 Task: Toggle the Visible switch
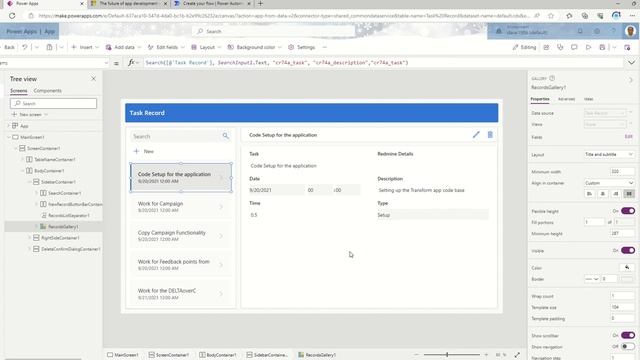click(x=628, y=250)
